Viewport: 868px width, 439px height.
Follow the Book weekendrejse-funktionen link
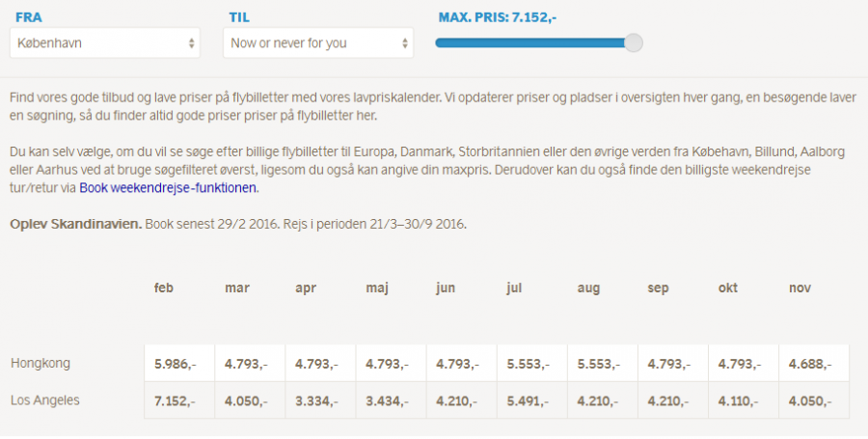(x=168, y=188)
